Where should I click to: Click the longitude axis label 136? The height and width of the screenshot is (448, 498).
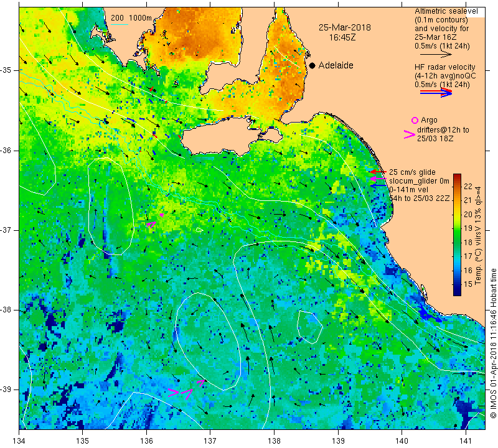146,441
